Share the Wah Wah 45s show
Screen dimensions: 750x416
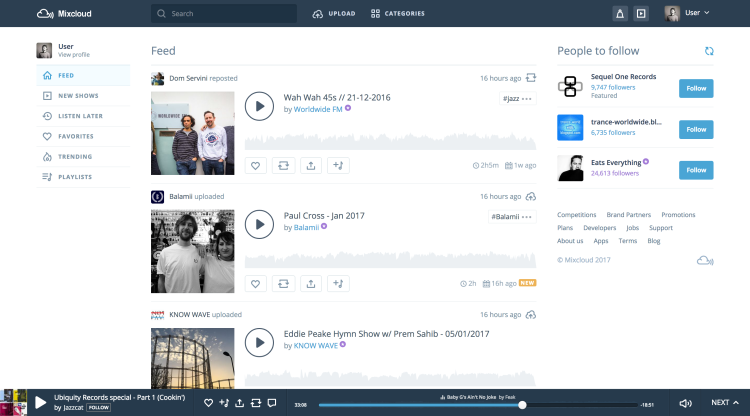pyautogui.click(x=311, y=165)
